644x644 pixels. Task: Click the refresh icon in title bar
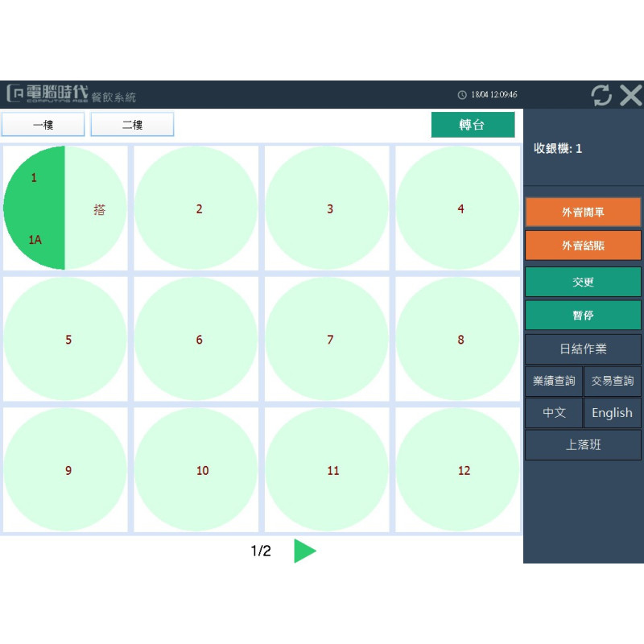601,95
